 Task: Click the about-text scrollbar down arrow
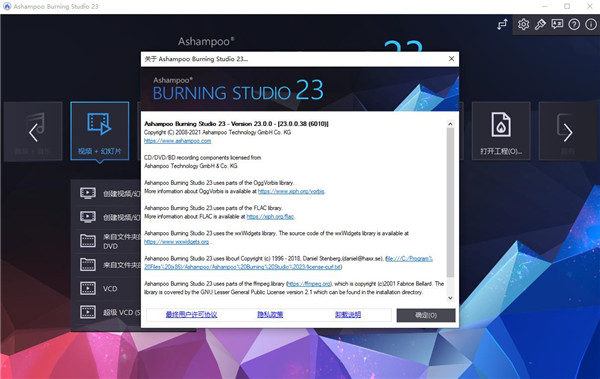pyautogui.click(x=450, y=298)
